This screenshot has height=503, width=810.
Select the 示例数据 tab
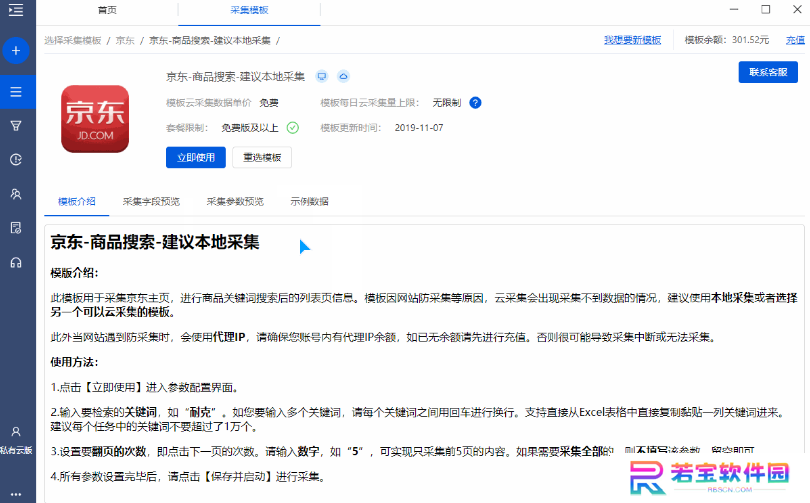[309, 201]
